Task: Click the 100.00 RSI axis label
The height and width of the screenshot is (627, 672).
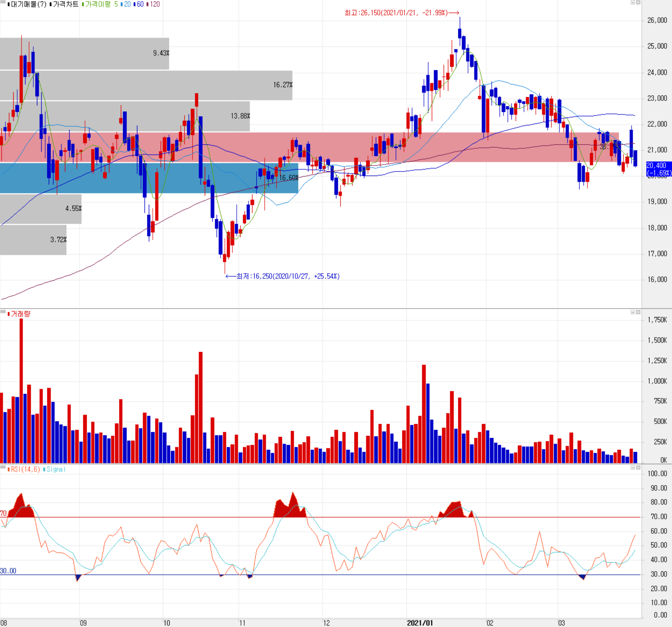Action: coord(658,474)
